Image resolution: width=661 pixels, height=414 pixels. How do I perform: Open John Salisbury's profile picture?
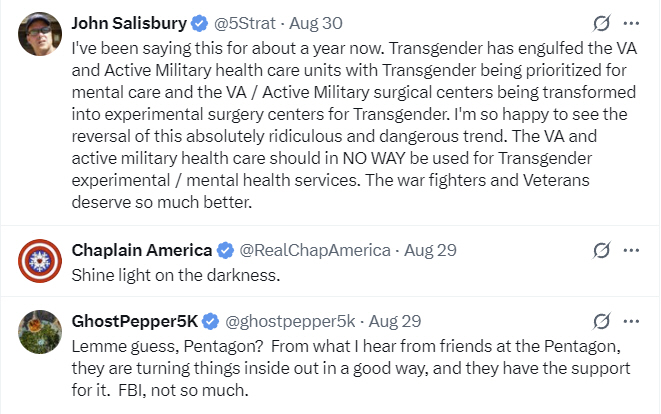(x=40, y=34)
